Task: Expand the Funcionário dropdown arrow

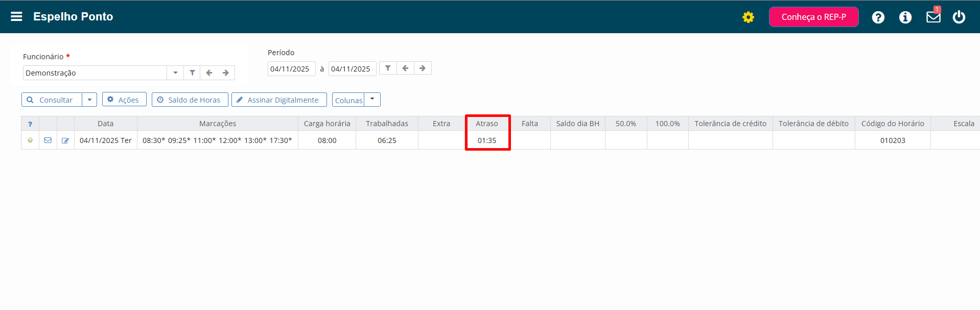Action: [175, 73]
